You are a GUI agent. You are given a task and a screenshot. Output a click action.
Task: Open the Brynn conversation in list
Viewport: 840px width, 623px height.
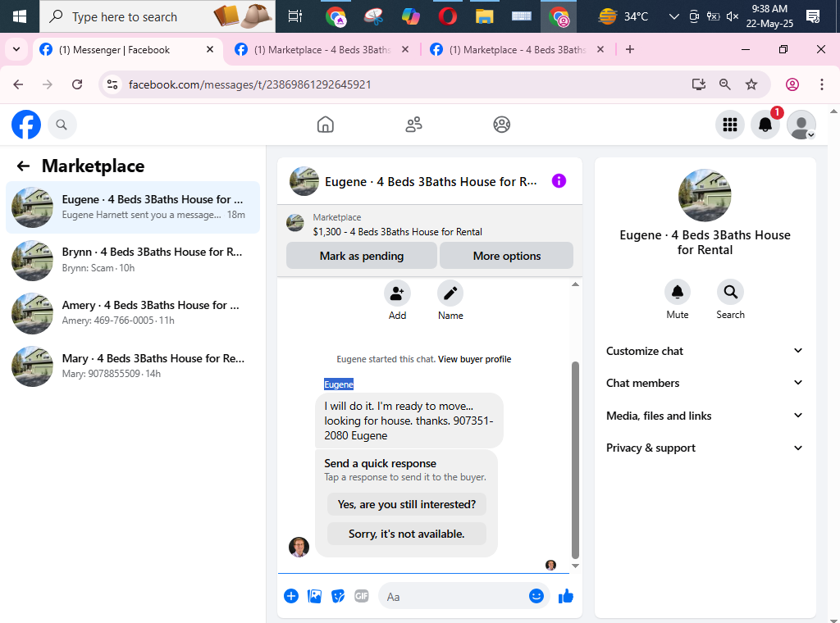[x=133, y=260]
